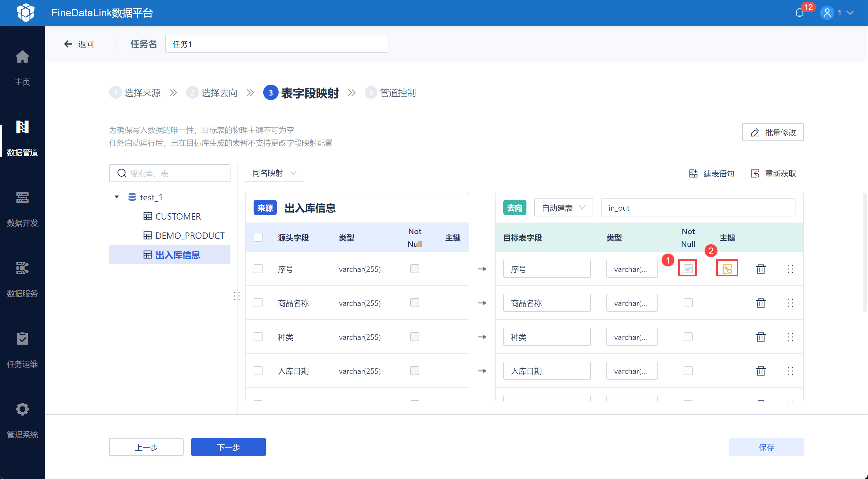Collapse the test_1 database tree node

pyautogui.click(x=117, y=197)
